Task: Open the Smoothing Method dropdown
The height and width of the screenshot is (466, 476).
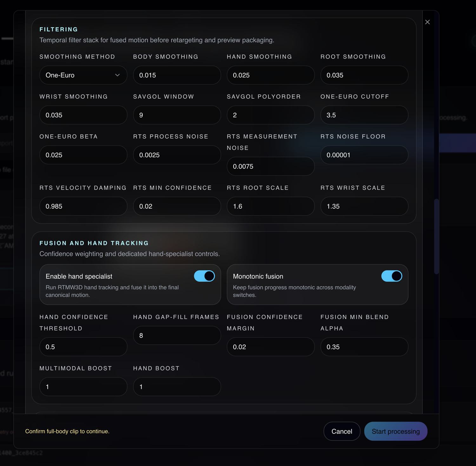Action: pyautogui.click(x=83, y=75)
